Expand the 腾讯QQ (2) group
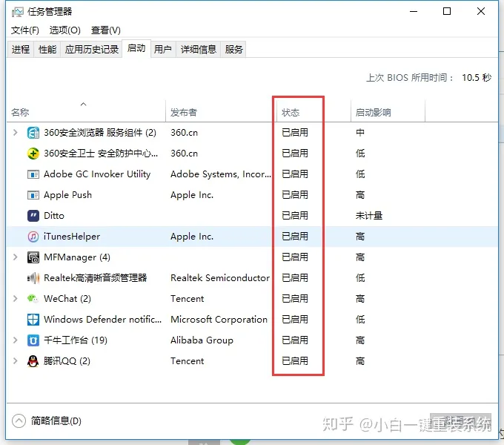Viewport: 504px width, 445px height. pyautogui.click(x=16, y=361)
